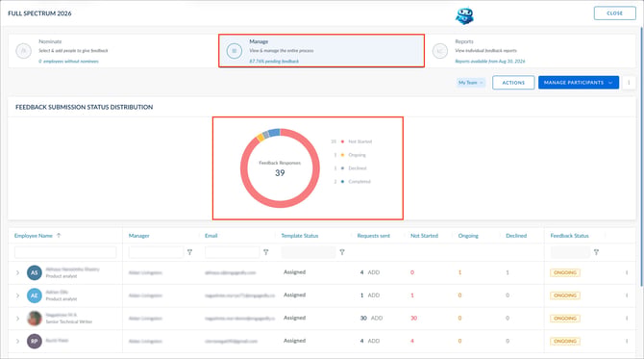Image resolution: width=644 pixels, height=359 pixels.
Task: Click the Senior Technical Writer photo avatar
Action: point(35,319)
